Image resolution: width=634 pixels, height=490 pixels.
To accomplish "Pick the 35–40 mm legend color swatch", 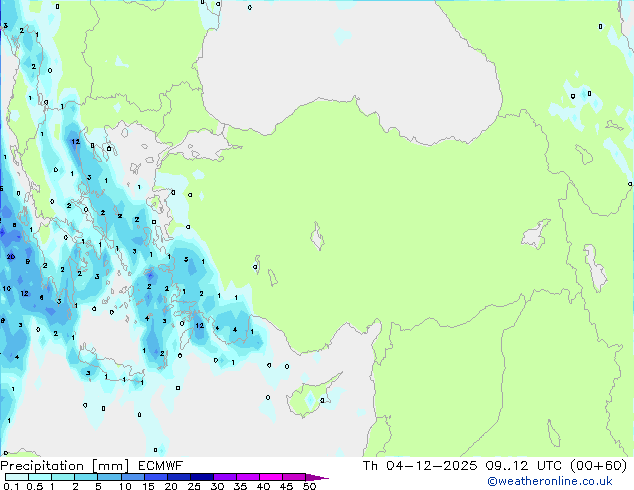I will pyautogui.click(x=248, y=477).
